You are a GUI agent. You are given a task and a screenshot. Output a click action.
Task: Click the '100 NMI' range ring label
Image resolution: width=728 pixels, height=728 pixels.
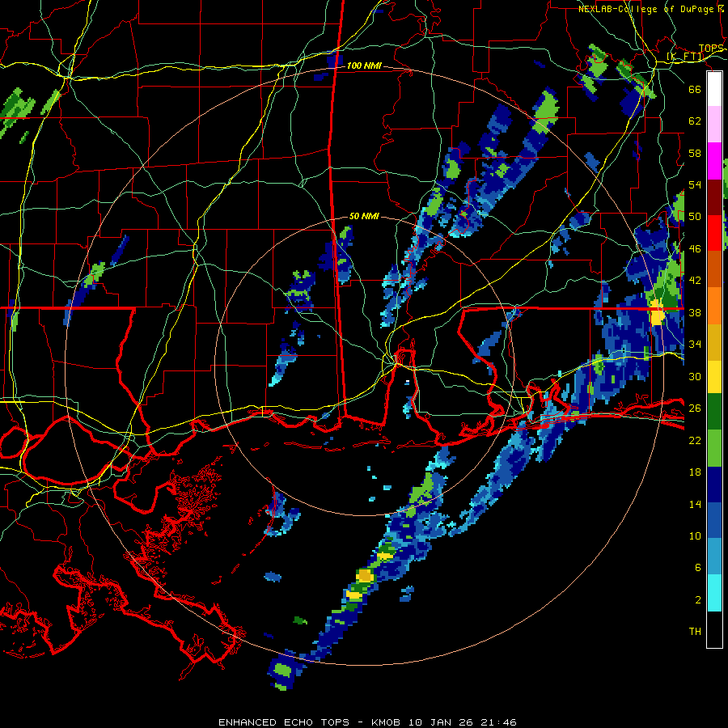click(364, 66)
